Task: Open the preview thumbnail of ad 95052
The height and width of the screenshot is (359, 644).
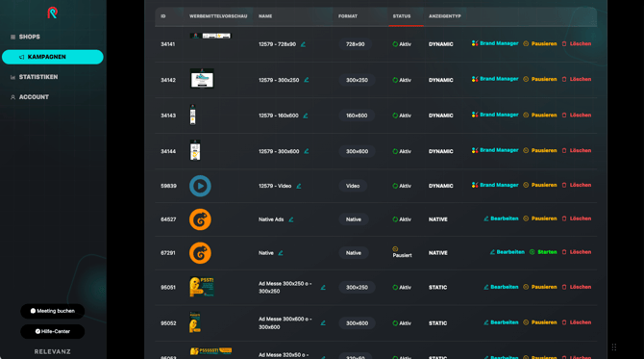Action: tap(195, 322)
